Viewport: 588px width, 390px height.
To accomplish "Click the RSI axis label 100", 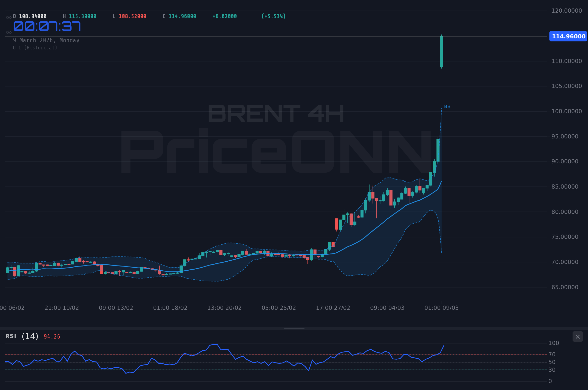I will point(554,343).
